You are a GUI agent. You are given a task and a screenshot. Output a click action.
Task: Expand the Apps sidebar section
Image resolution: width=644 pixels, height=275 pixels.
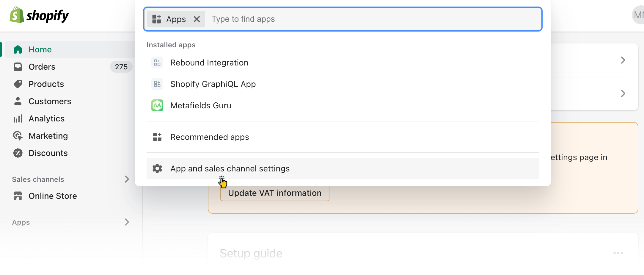click(127, 222)
